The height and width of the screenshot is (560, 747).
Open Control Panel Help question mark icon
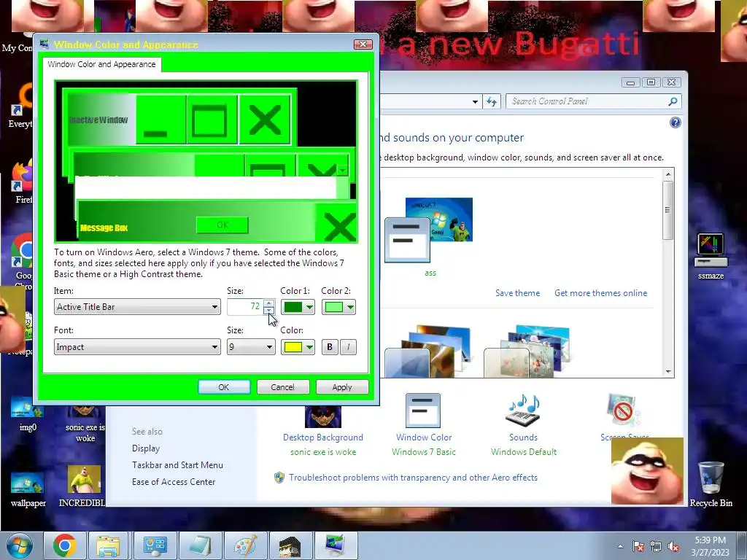tap(675, 122)
